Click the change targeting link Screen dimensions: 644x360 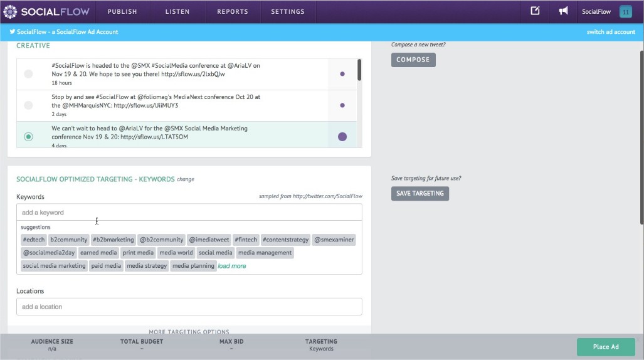[x=186, y=179]
